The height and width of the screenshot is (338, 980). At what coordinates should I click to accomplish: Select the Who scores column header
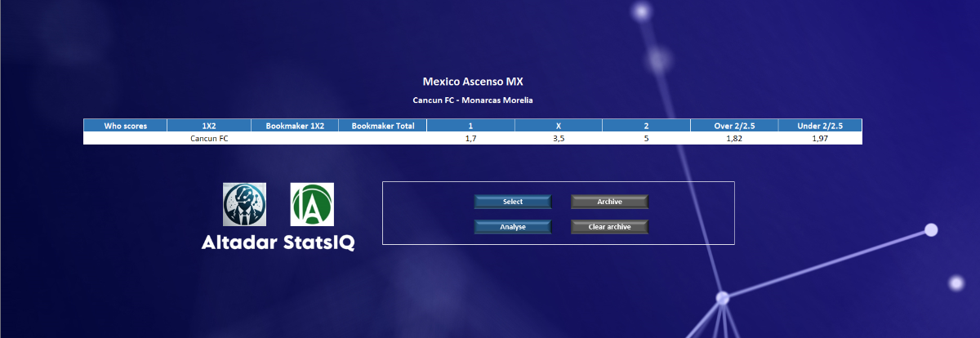pos(126,126)
